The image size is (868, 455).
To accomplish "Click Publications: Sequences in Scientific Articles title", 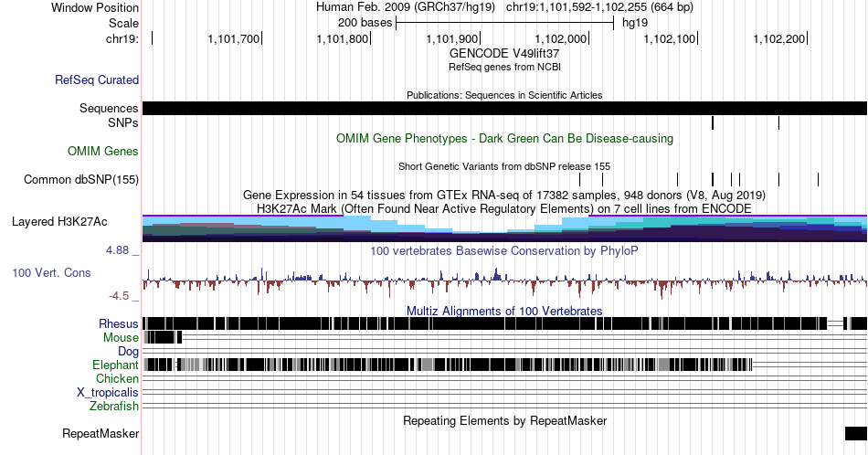I will point(504,95).
